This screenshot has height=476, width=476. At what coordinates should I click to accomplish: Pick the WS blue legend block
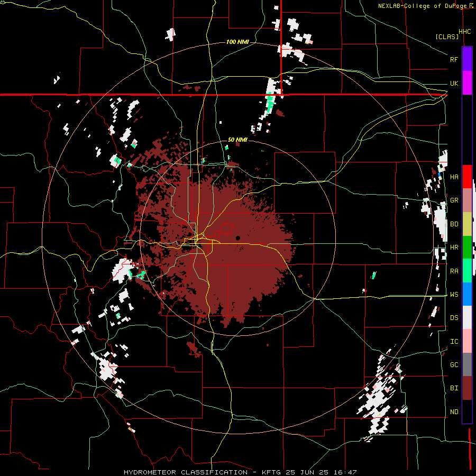467,294
